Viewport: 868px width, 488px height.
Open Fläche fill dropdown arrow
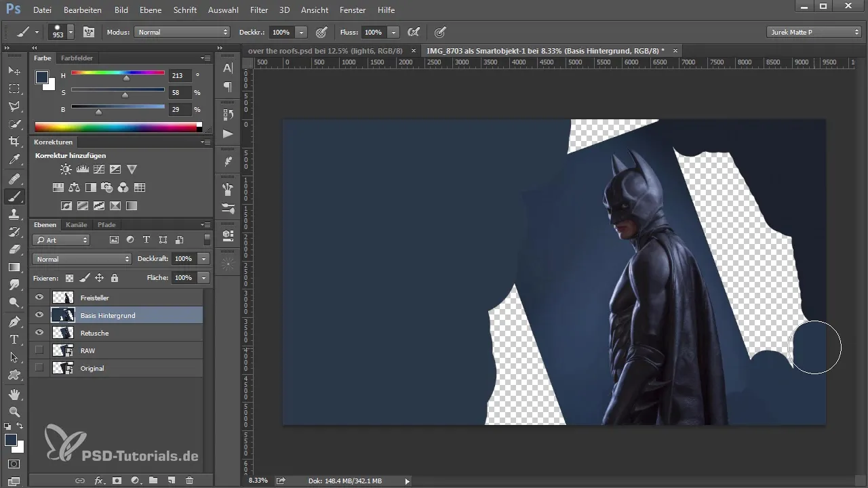(x=203, y=278)
